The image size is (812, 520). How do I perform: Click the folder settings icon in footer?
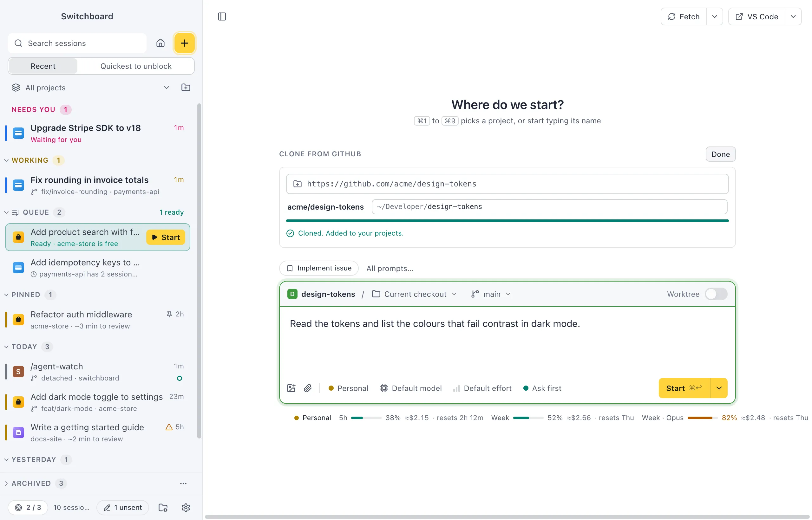163,507
